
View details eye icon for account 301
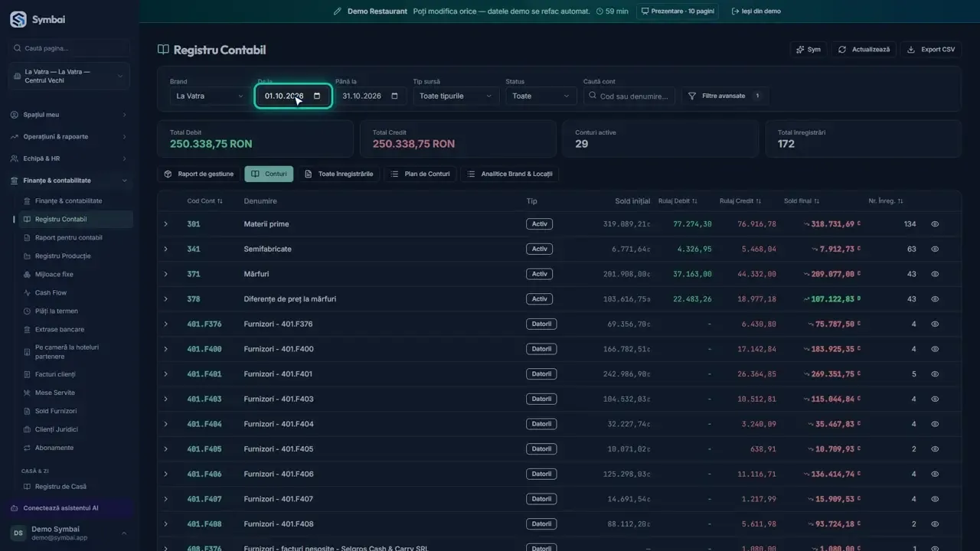point(935,224)
